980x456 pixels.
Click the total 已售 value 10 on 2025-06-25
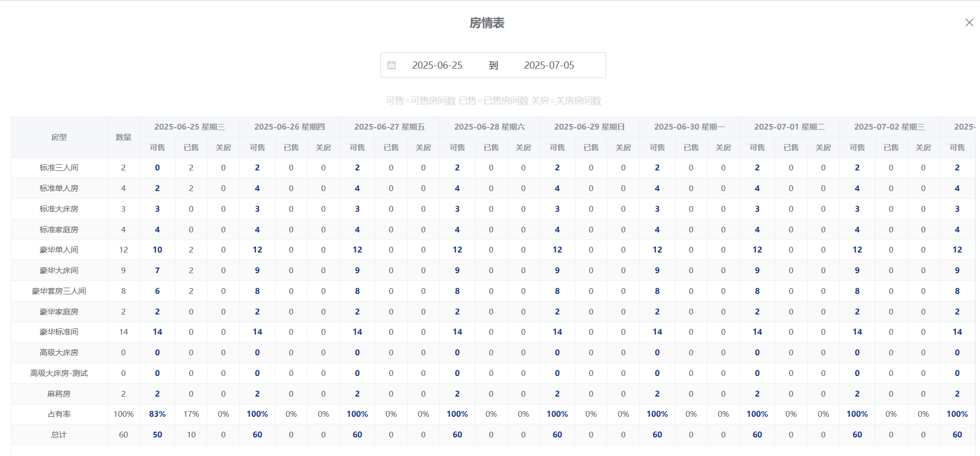pyautogui.click(x=191, y=435)
